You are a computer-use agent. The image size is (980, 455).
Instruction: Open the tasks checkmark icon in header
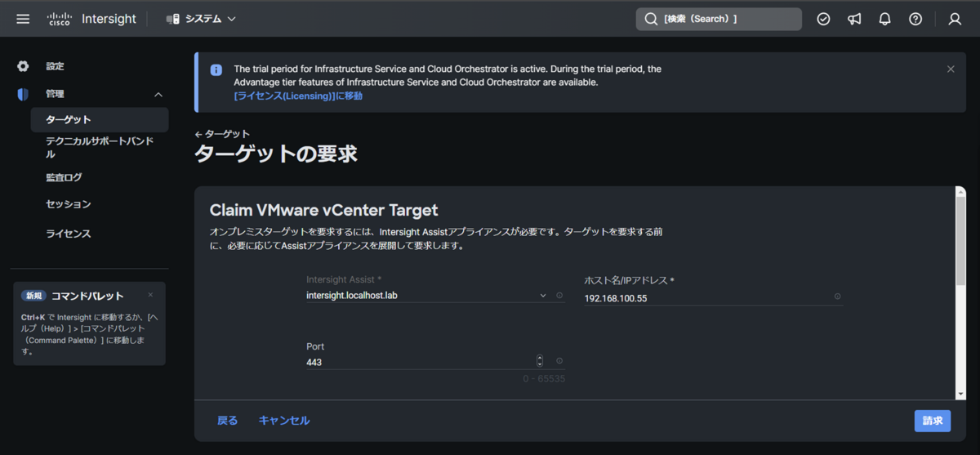(x=823, y=19)
